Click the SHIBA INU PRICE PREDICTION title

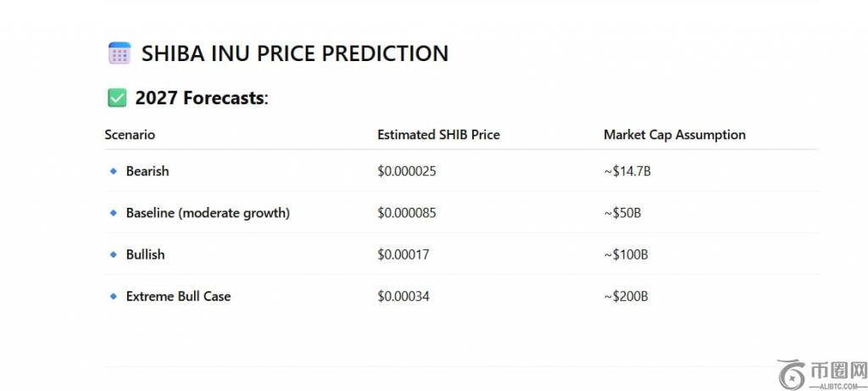[294, 53]
